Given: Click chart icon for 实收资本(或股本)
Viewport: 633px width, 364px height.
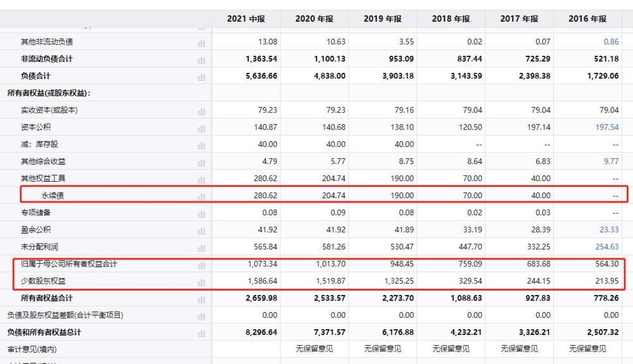Looking at the screenshot, I should pyautogui.click(x=201, y=111).
